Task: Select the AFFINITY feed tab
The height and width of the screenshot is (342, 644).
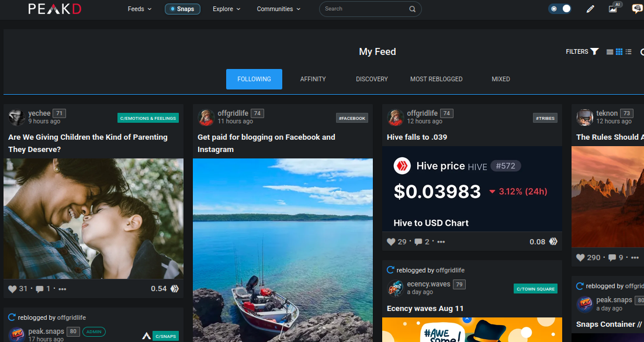Action: [x=313, y=79]
